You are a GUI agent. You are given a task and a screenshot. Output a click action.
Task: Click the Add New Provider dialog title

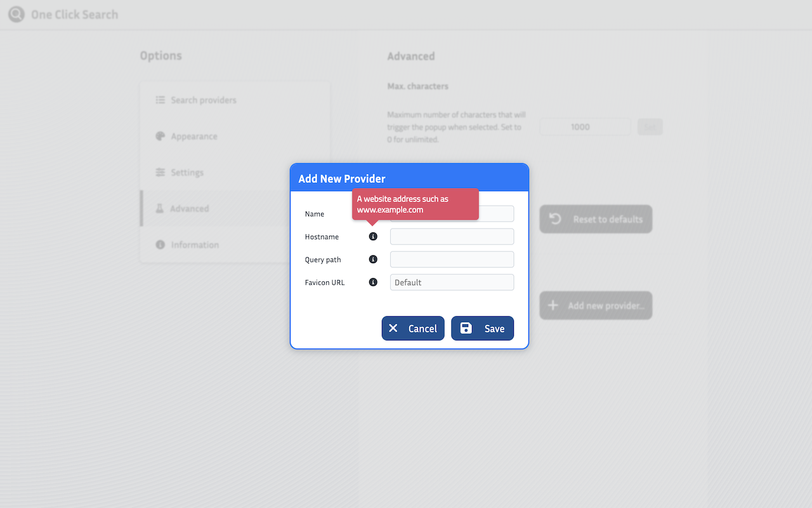pyautogui.click(x=342, y=178)
